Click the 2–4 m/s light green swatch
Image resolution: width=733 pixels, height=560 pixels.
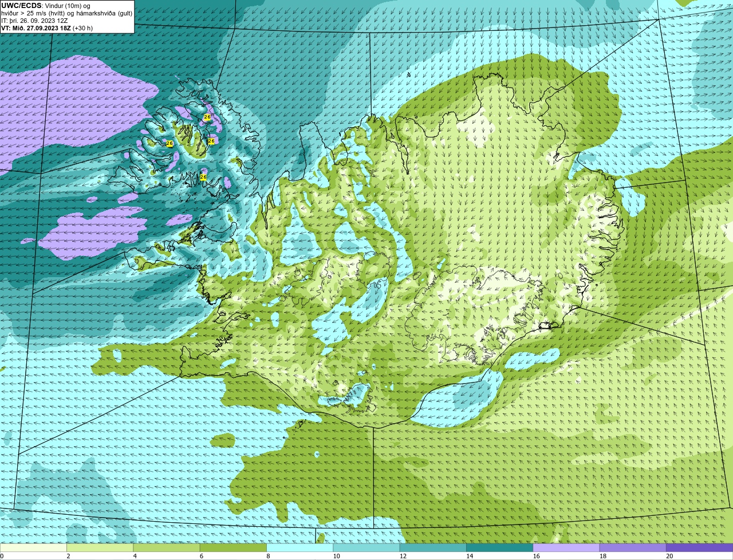tap(100, 548)
